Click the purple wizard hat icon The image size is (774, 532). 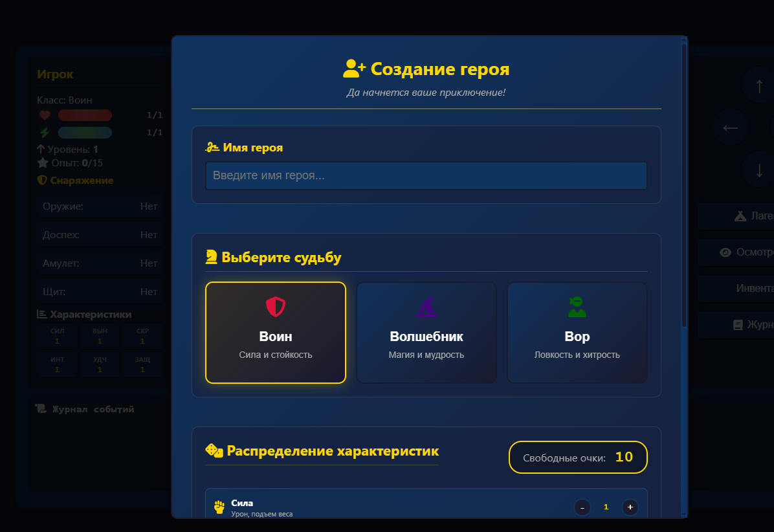pyautogui.click(x=426, y=307)
